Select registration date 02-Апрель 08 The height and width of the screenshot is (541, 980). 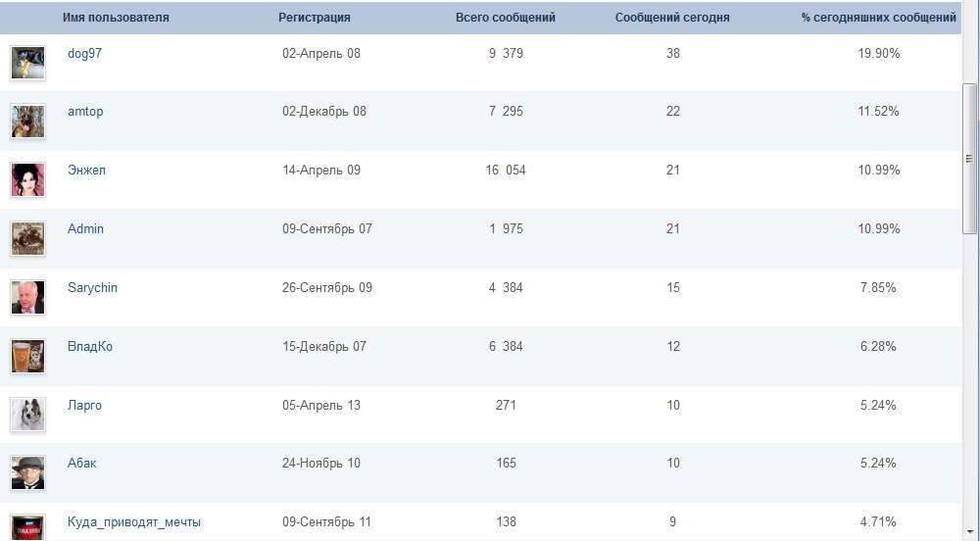point(321,53)
